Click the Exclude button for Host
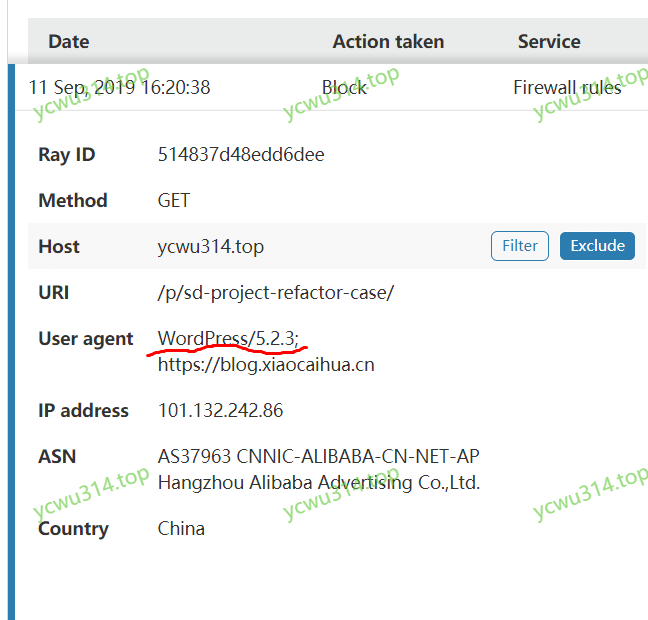Screen dimensions: 648x620 [x=597, y=246]
